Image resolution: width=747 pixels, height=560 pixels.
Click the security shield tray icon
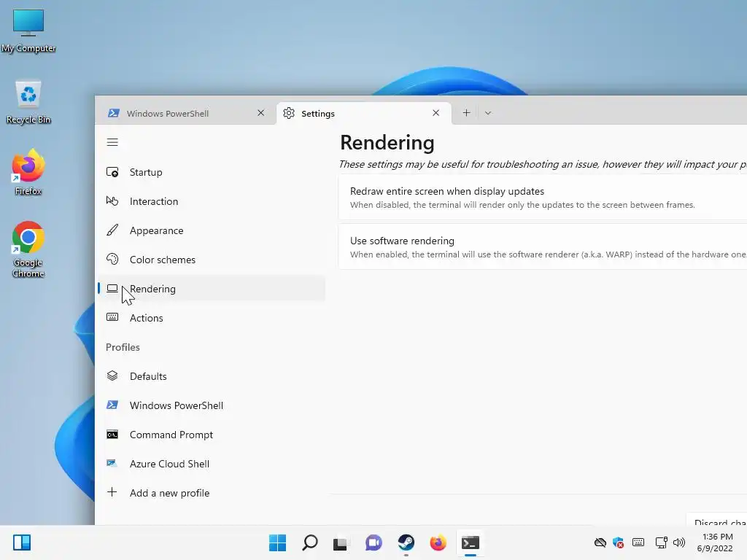pyautogui.click(x=619, y=542)
